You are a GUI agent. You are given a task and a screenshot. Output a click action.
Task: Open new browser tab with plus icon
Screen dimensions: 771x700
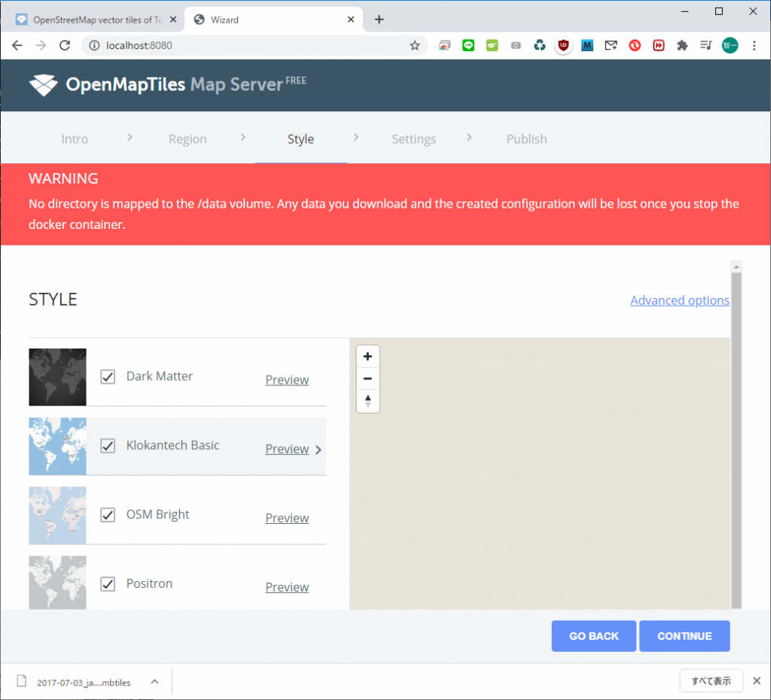click(379, 20)
